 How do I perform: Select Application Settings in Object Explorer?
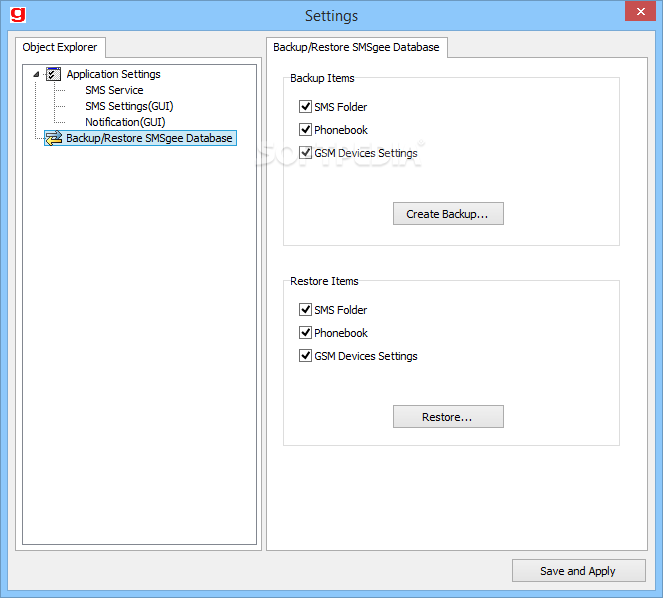click(113, 74)
